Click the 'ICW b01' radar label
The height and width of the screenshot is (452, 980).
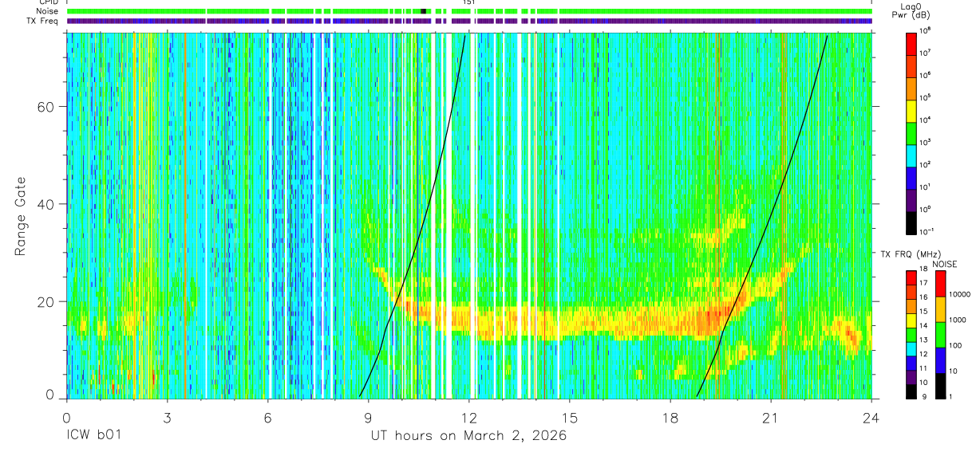[x=93, y=436]
